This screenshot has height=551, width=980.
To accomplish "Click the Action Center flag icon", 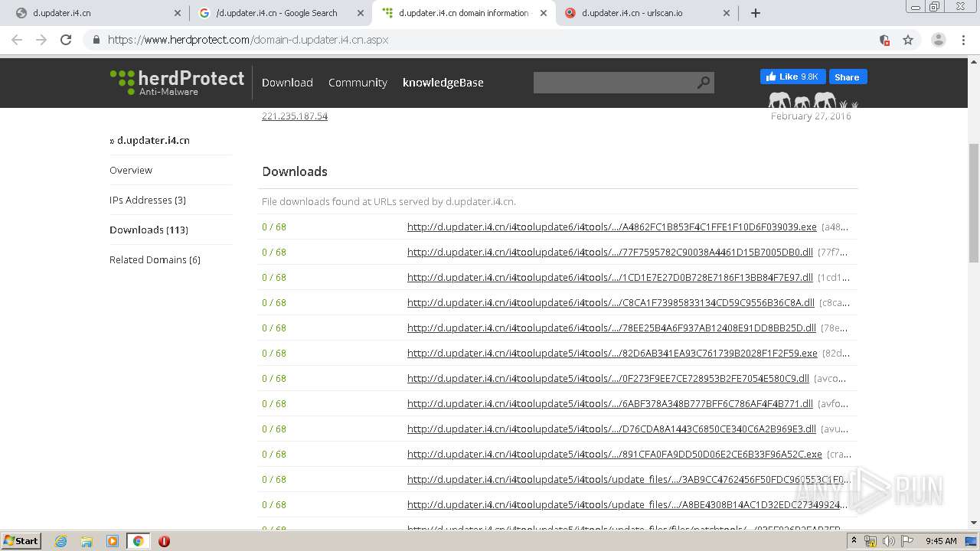I will 907,541.
